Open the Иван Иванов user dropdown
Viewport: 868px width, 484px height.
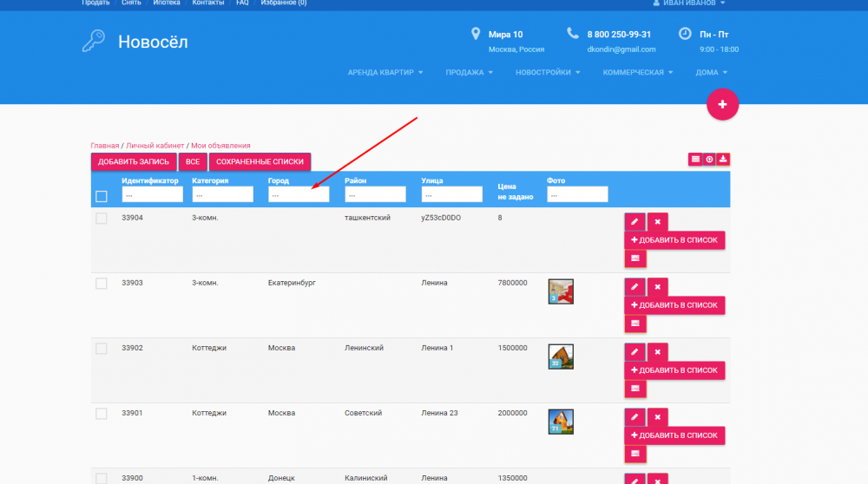[681, 3]
